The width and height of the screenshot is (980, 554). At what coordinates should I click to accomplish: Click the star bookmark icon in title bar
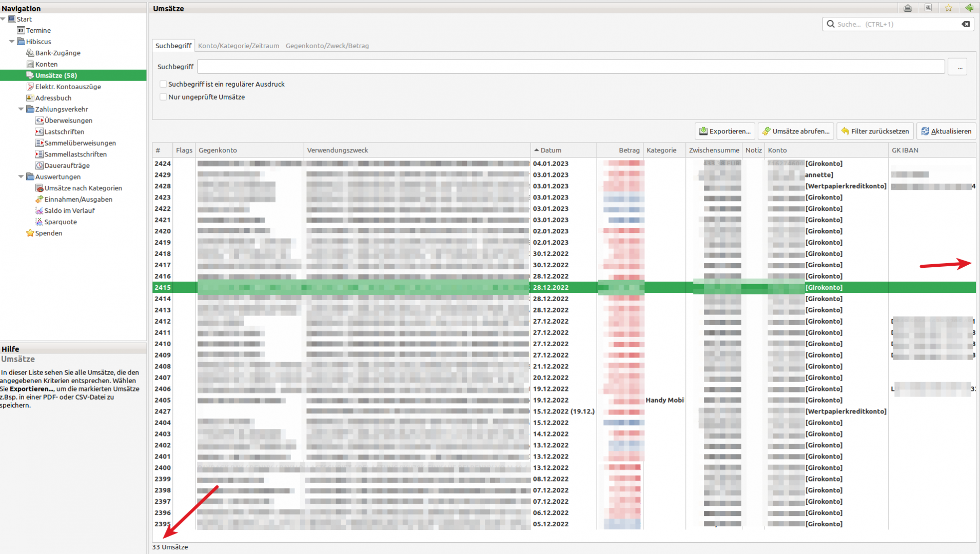(x=949, y=8)
